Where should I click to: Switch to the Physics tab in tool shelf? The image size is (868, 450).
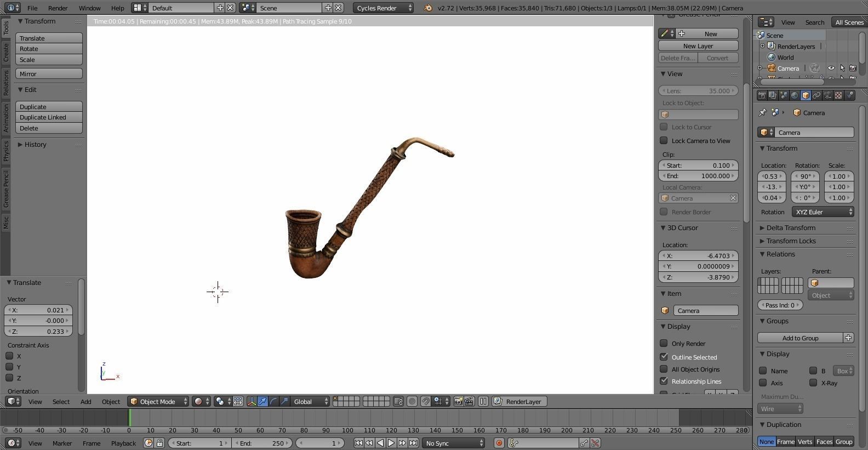tap(5, 151)
